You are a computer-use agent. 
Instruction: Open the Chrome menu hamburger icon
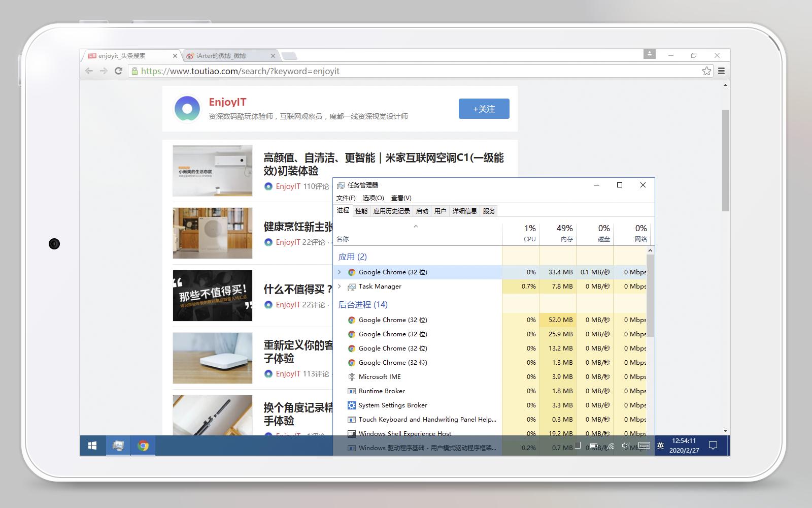[721, 71]
